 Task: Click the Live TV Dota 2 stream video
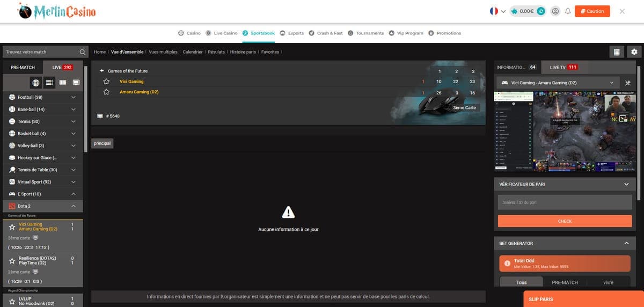pos(565,132)
